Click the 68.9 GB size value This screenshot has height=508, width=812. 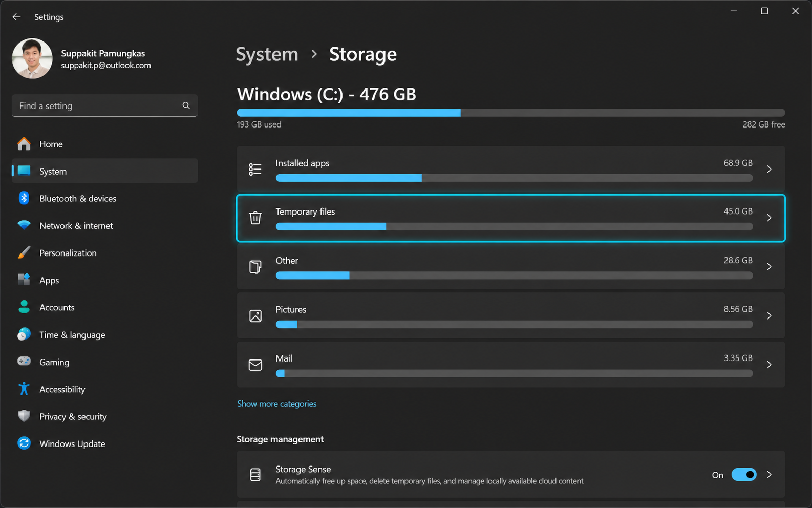(738, 163)
